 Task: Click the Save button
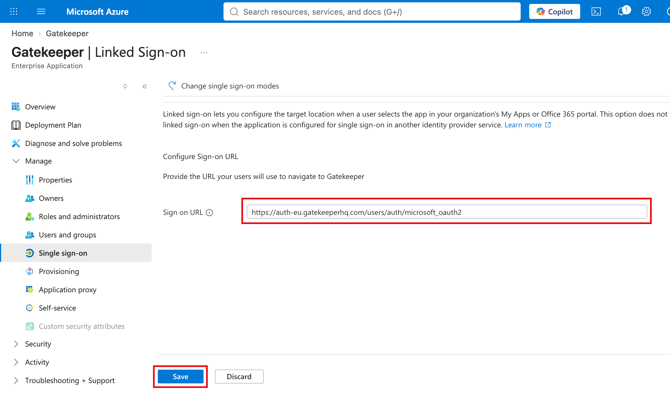pos(180,377)
